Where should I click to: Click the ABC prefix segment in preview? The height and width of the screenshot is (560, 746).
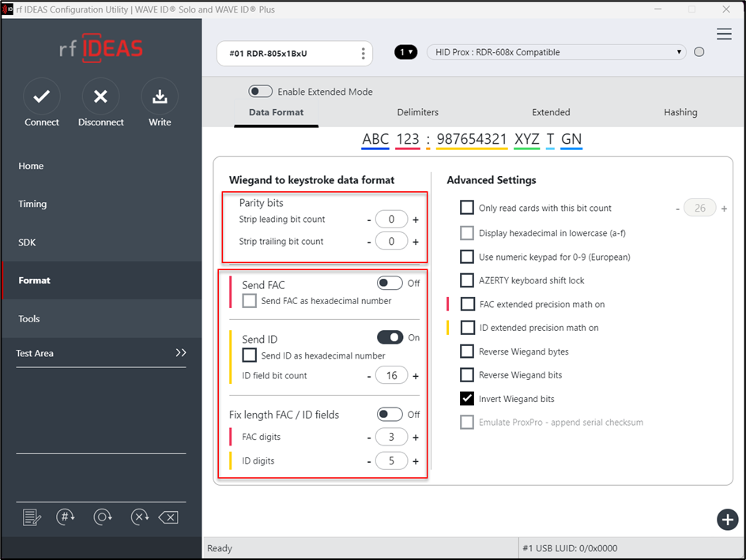tap(375, 140)
